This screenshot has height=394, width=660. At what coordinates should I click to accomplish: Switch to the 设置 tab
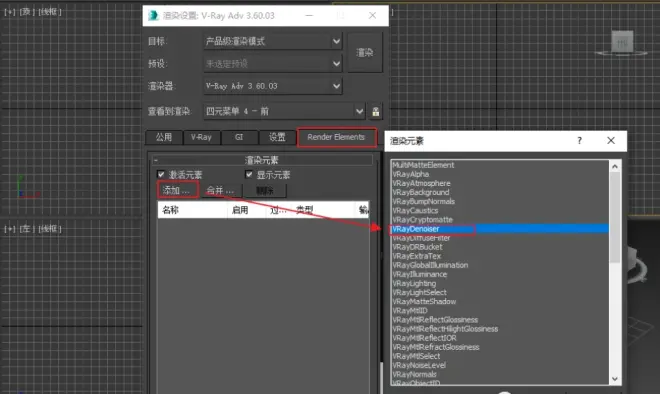pos(277,137)
